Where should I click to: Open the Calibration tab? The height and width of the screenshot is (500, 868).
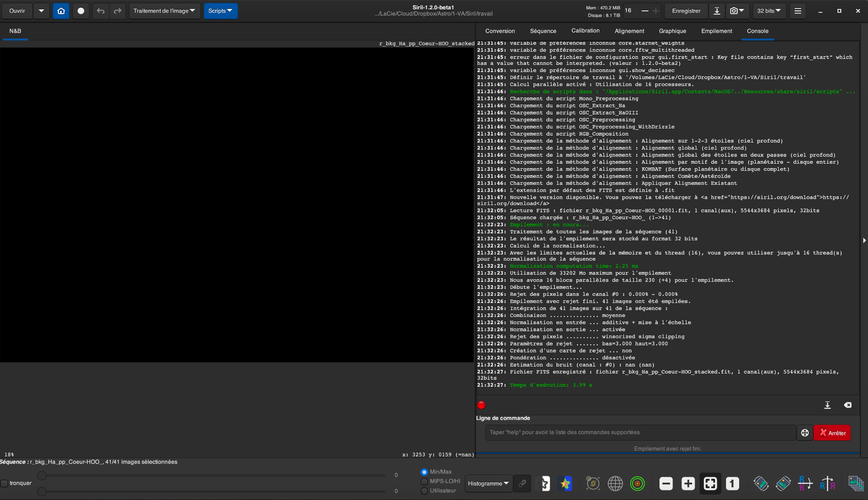pyautogui.click(x=585, y=31)
